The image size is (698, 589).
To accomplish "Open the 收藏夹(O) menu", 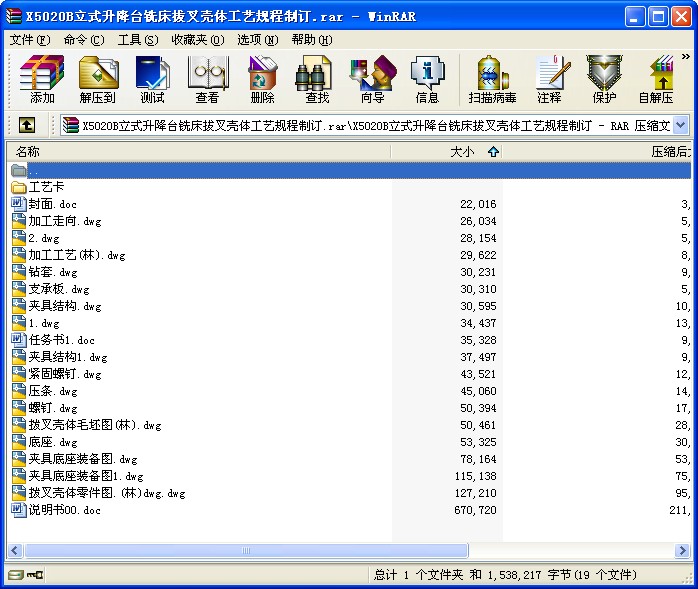I will click(198, 40).
